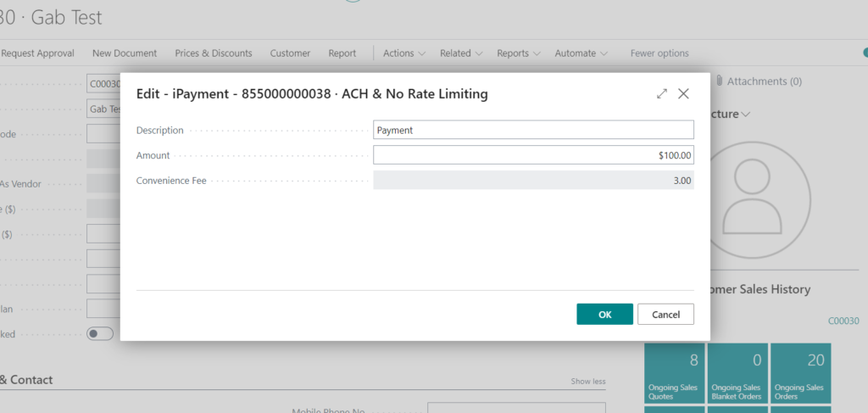Open the Request Approval menu
The height and width of the screenshot is (413, 868).
(37, 53)
